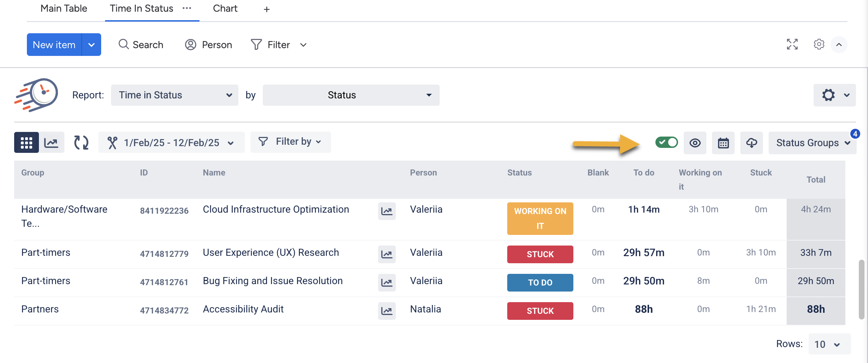The width and height of the screenshot is (868, 363).
Task: Expand the Time in Status report dropdown
Action: coord(174,95)
